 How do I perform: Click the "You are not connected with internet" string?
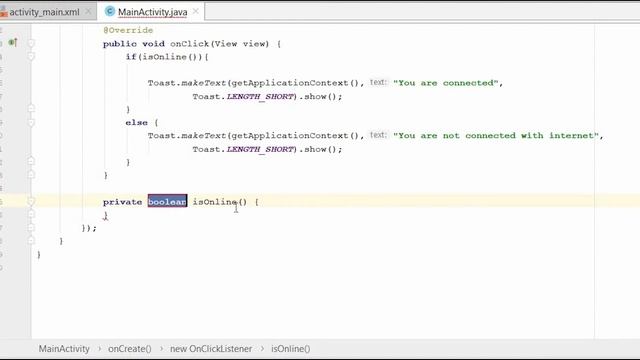(496, 136)
